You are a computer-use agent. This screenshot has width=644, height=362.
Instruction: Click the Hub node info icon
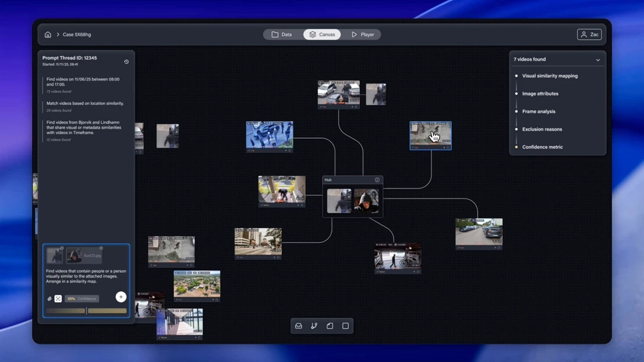click(x=377, y=180)
